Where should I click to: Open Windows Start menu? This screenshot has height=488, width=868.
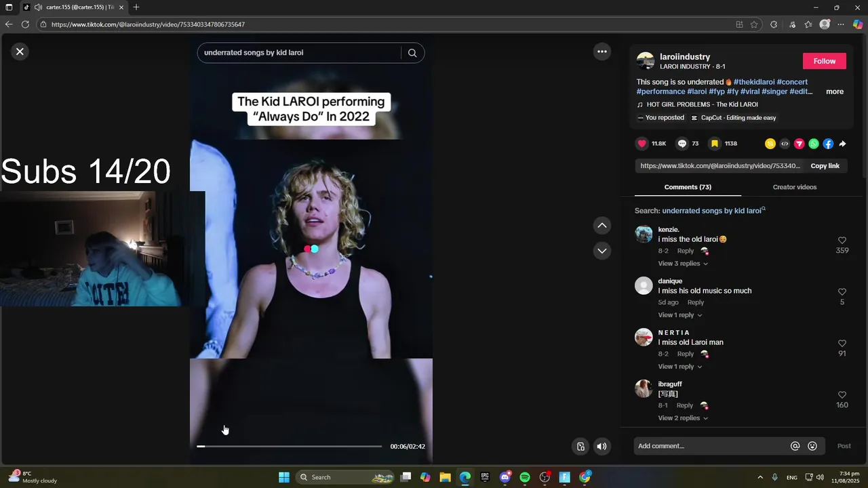[x=284, y=477]
